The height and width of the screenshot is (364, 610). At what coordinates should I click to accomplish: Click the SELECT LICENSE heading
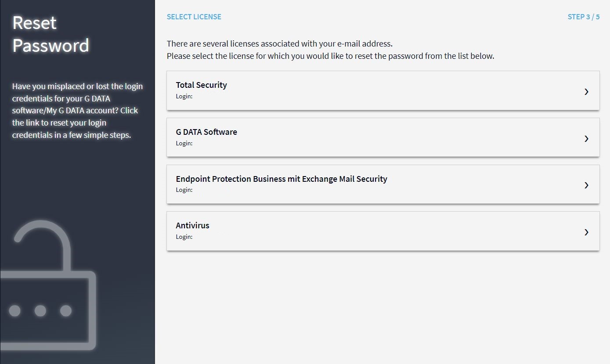point(194,17)
